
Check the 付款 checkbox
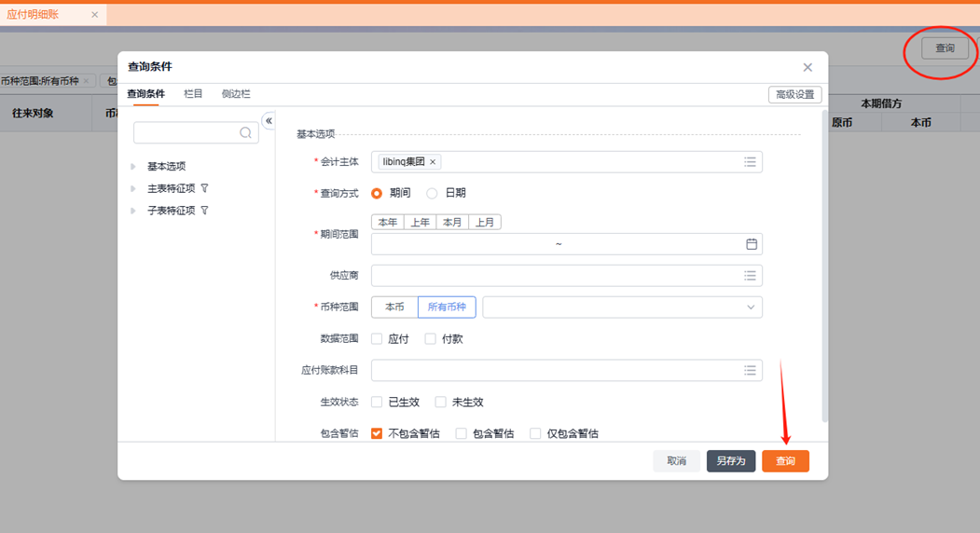pos(430,338)
